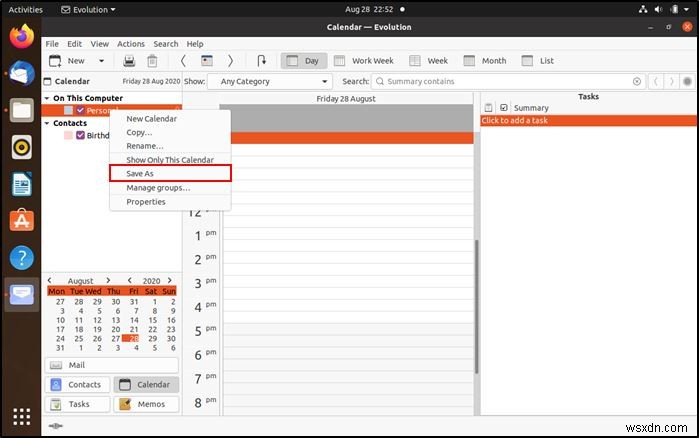Open the File menu
Screen dimensions: 699x438
[52, 44]
